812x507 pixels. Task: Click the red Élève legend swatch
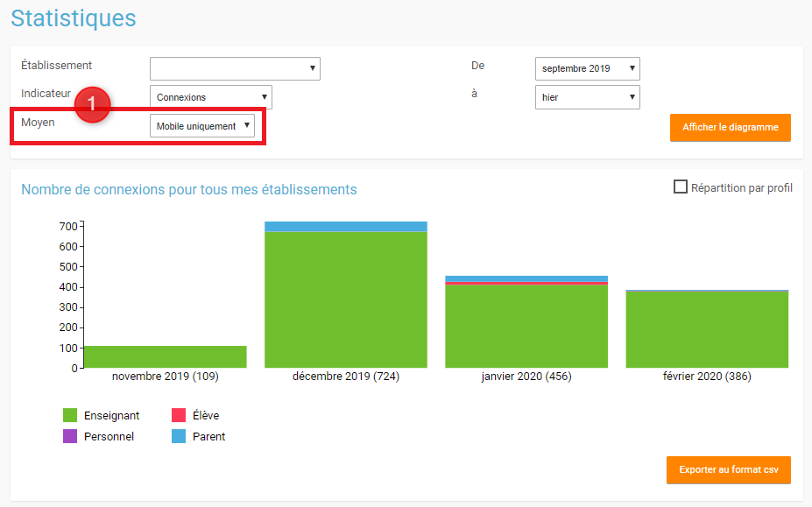point(178,415)
